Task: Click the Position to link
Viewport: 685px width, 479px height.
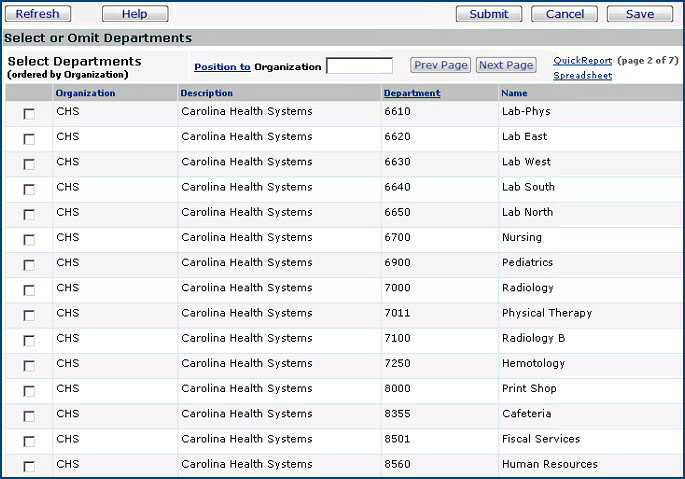Action: click(222, 67)
